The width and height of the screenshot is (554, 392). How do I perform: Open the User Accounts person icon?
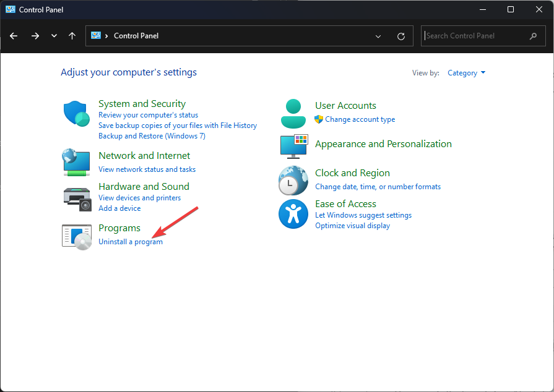[293, 114]
